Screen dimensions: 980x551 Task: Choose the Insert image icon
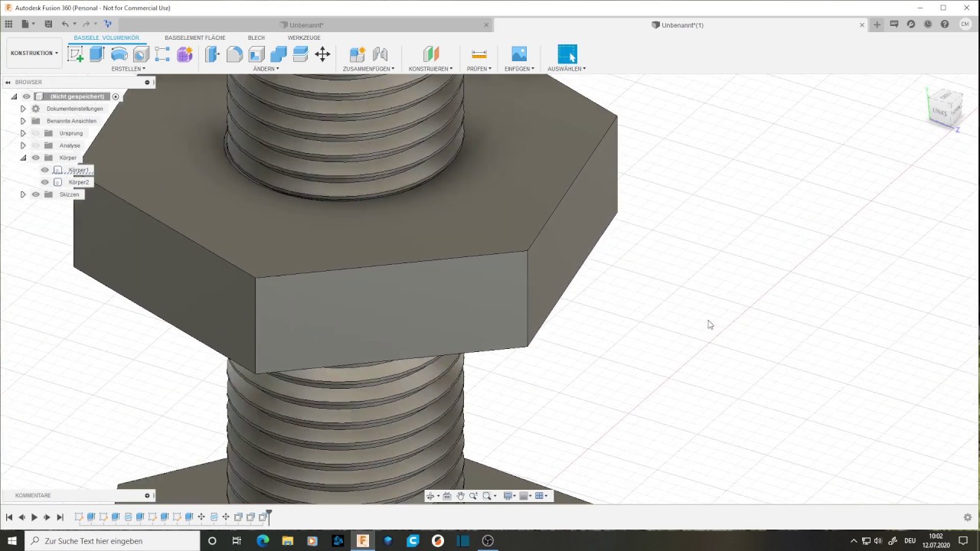(519, 54)
